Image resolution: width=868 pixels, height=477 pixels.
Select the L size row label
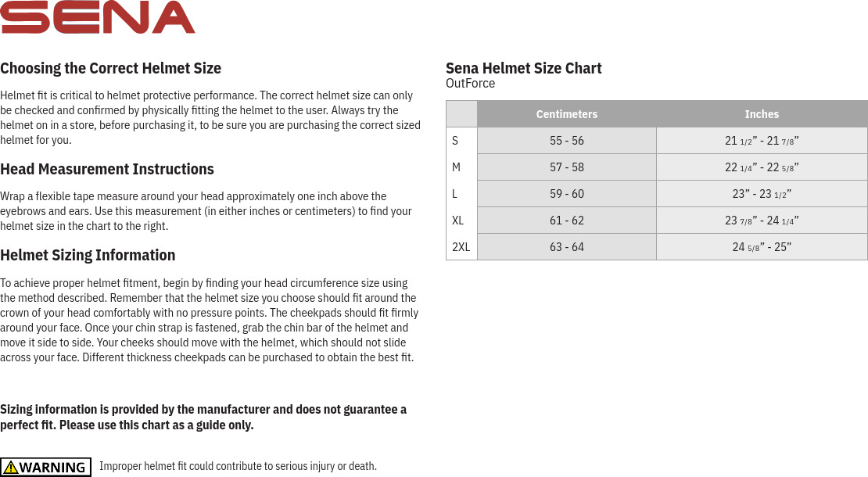(455, 194)
